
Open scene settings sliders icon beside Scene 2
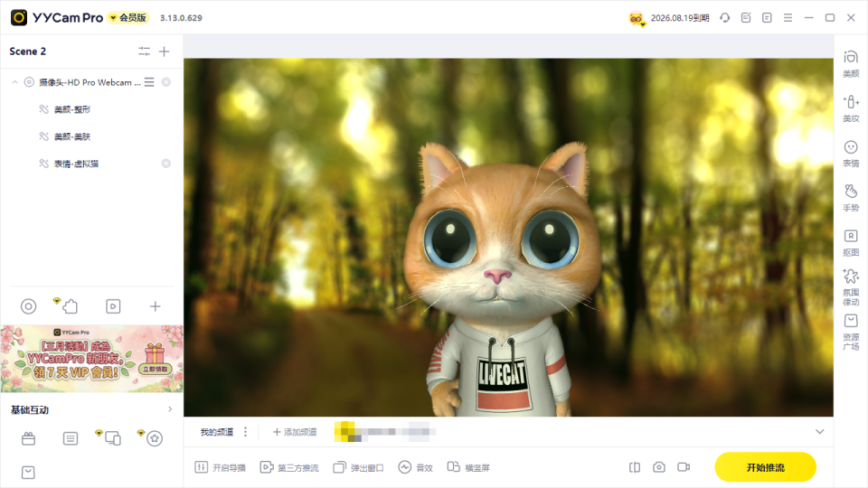144,52
